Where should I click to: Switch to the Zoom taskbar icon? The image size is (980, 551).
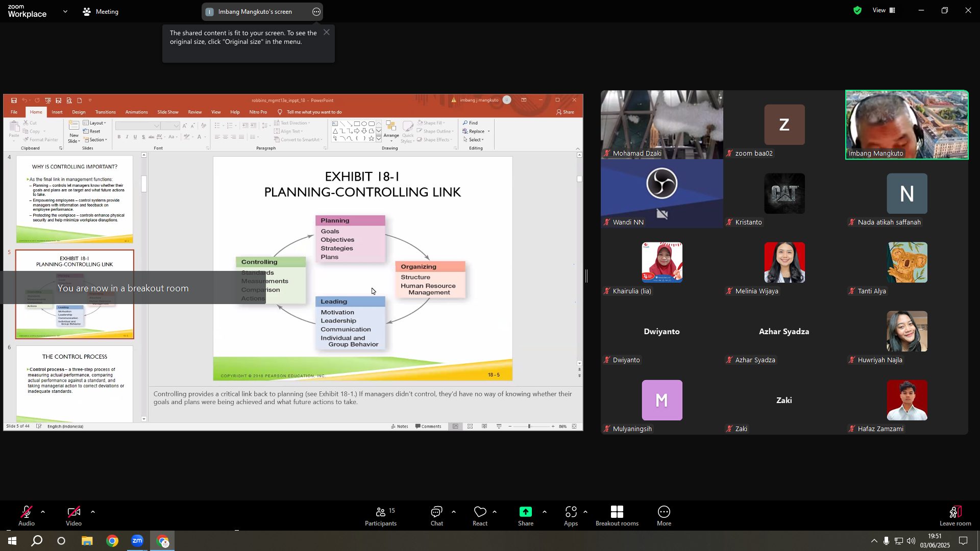[x=137, y=541]
